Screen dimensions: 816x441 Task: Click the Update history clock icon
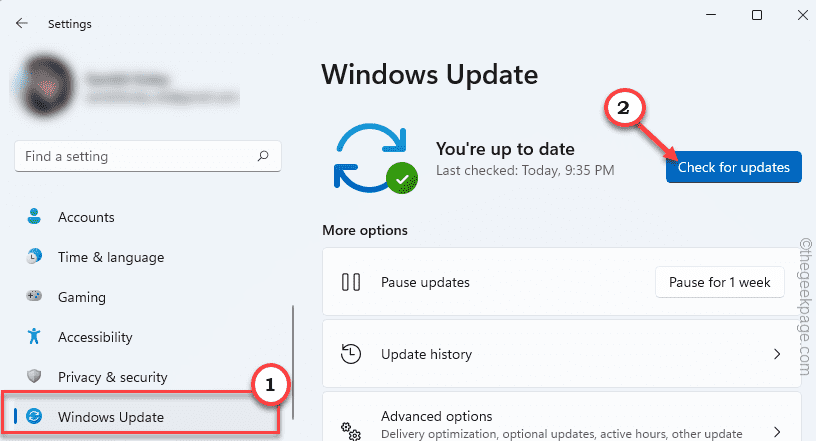(350, 354)
